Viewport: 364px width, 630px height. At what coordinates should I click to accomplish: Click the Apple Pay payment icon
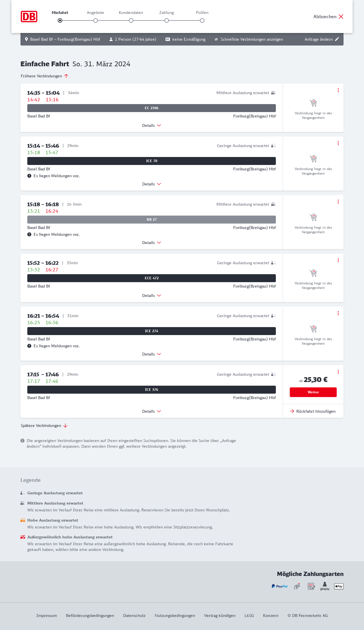[339, 586]
